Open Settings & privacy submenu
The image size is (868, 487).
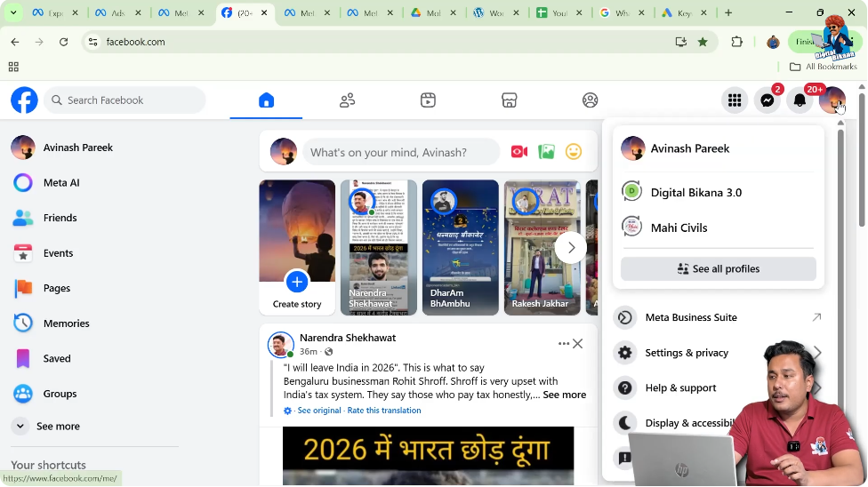pyautogui.click(x=718, y=353)
